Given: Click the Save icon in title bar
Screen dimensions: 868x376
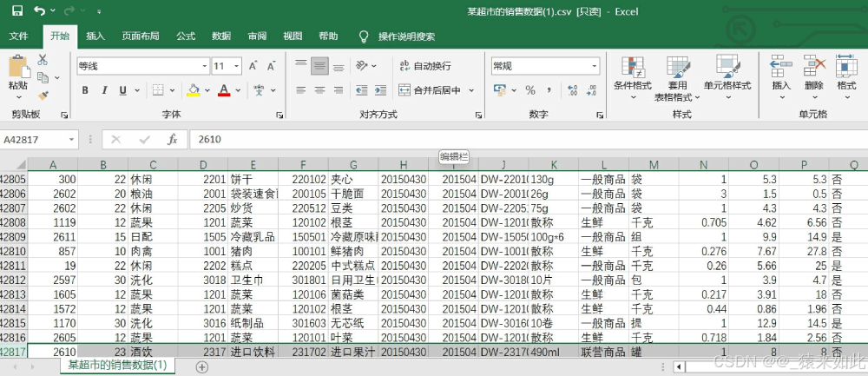Looking at the screenshot, I should (x=16, y=11).
